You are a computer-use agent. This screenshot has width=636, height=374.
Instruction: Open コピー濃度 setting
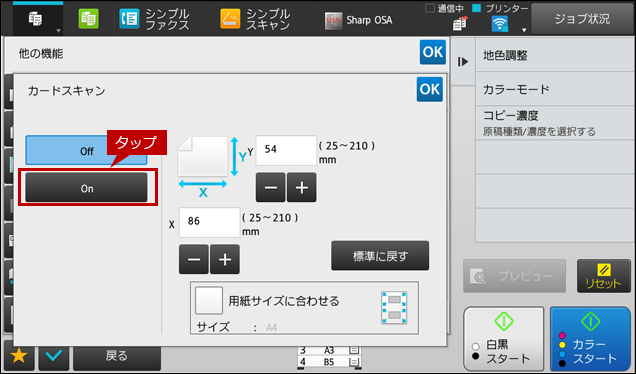(554, 123)
